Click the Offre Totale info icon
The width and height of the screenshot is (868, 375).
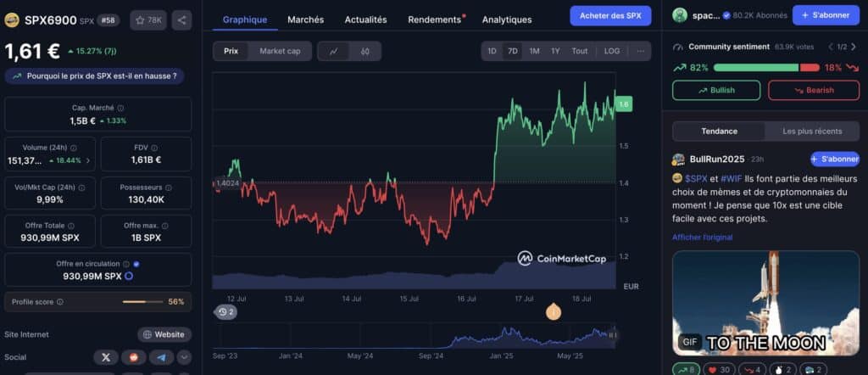pos(71,226)
